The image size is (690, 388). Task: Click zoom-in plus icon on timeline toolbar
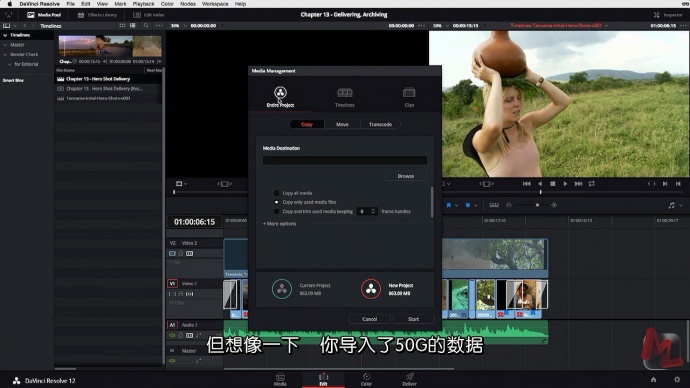coord(554,205)
